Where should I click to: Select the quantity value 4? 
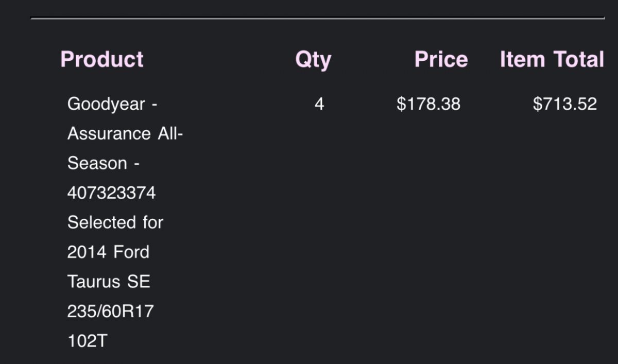coord(319,105)
